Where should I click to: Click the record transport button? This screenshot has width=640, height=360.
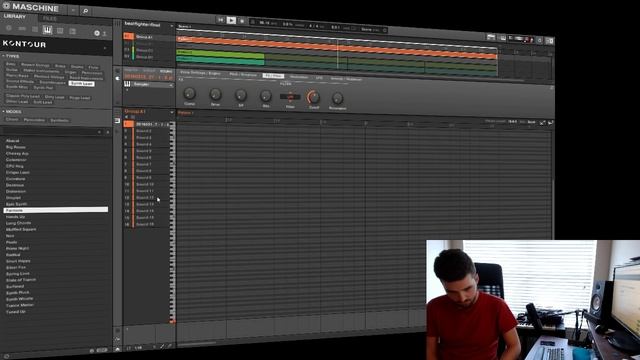coord(242,20)
